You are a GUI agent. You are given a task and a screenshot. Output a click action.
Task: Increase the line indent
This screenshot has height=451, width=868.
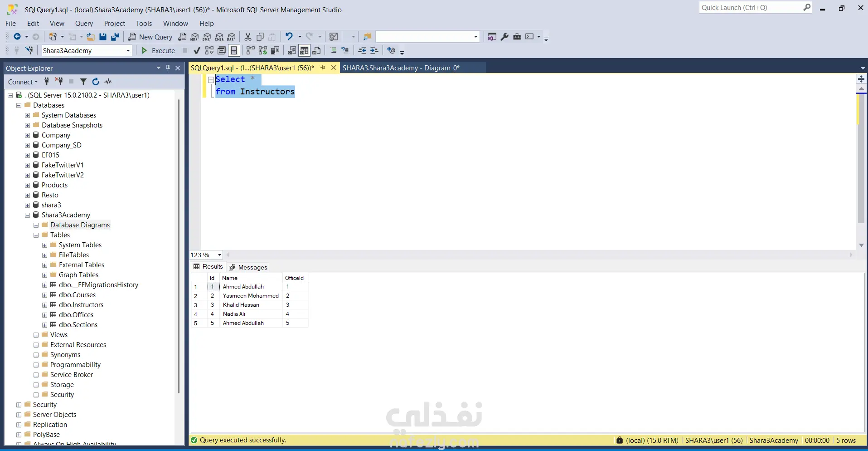[x=374, y=50]
